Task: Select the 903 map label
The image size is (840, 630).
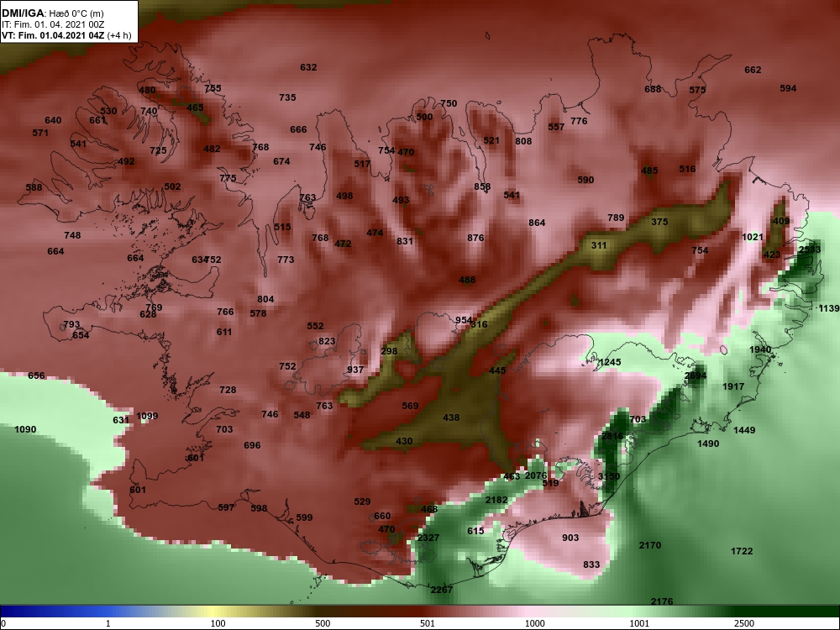Action: point(570,538)
